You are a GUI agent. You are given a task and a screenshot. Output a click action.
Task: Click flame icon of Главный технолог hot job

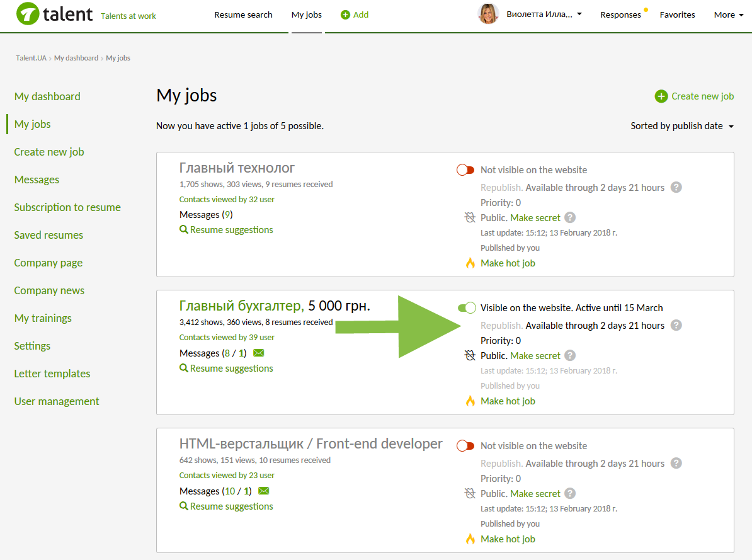(470, 263)
